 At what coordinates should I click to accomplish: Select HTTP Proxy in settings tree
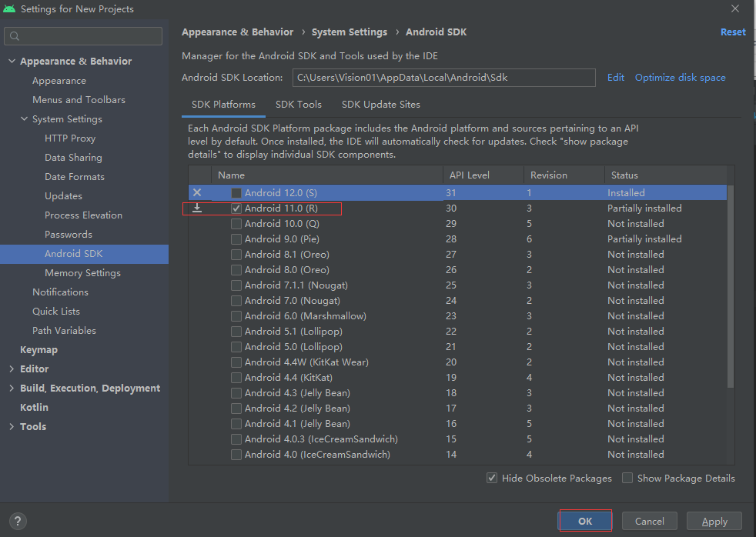click(x=70, y=138)
